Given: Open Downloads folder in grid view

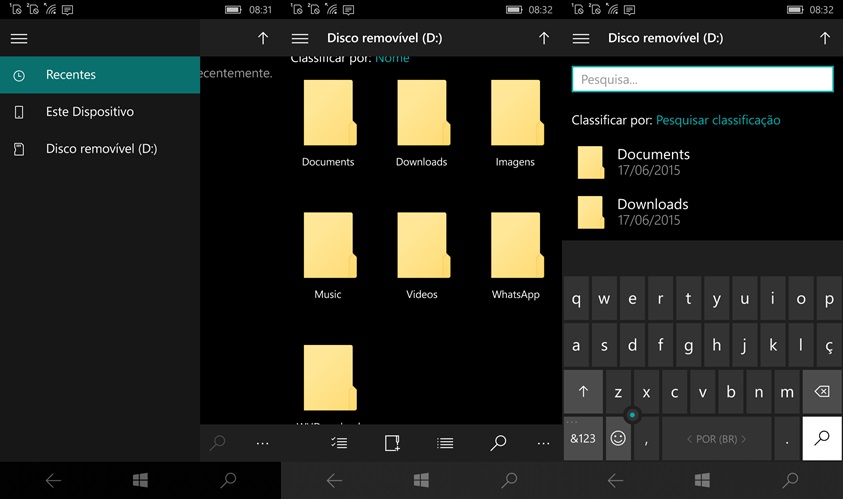Looking at the screenshot, I should pos(422,123).
